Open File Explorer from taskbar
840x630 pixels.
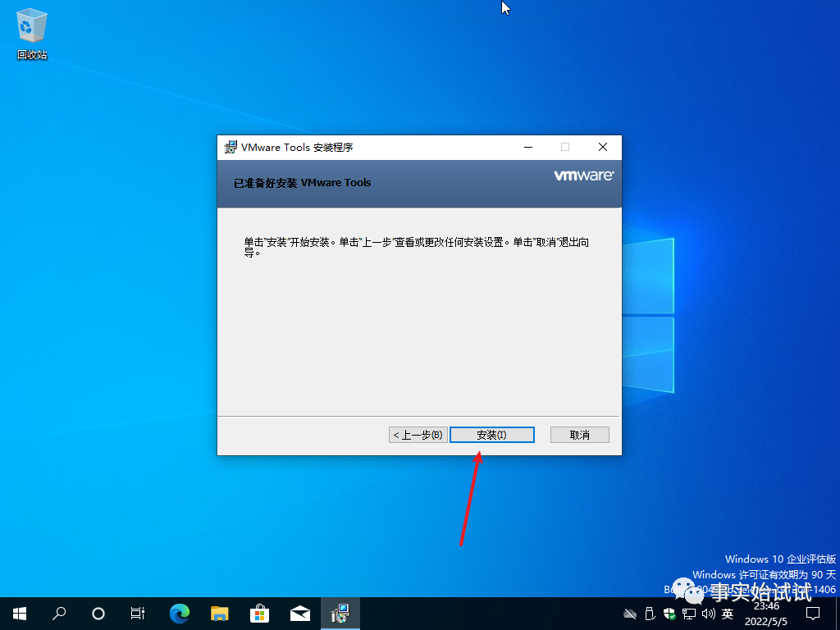(x=220, y=614)
